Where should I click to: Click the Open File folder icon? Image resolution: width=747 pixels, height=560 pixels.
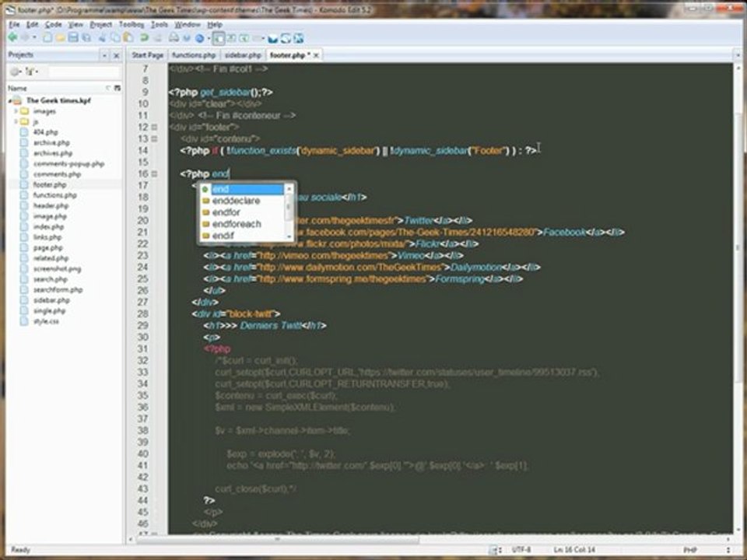coord(61,37)
